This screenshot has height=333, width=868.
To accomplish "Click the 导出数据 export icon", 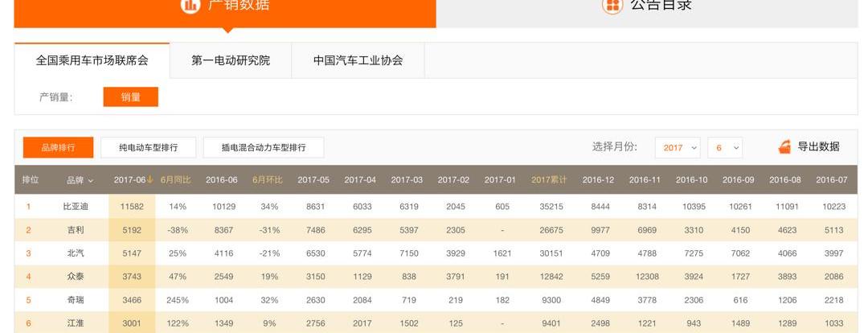I will tap(784, 147).
